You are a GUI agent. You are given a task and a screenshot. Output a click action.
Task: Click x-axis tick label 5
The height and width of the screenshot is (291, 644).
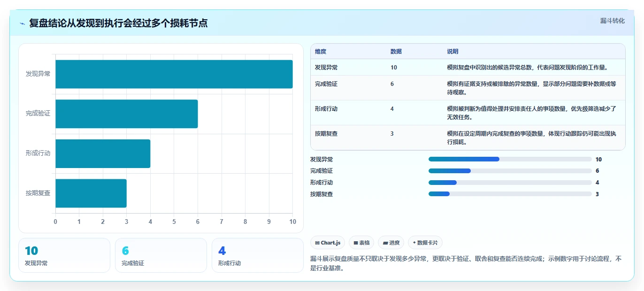[x=174, y=222]
